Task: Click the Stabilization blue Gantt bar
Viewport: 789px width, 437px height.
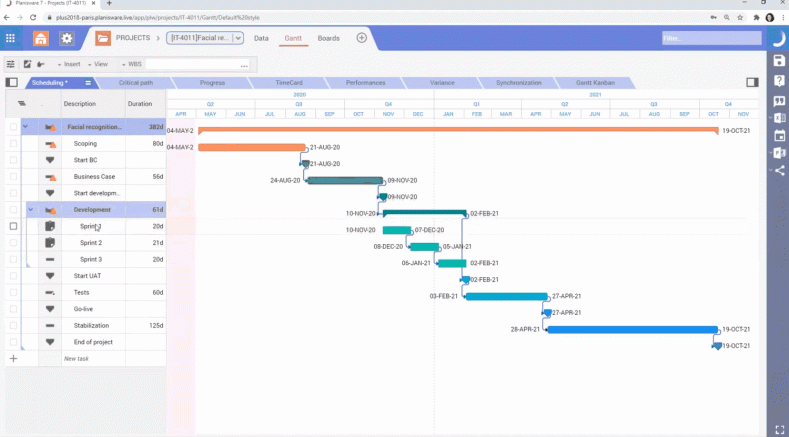Action: [x=633, y=329]
